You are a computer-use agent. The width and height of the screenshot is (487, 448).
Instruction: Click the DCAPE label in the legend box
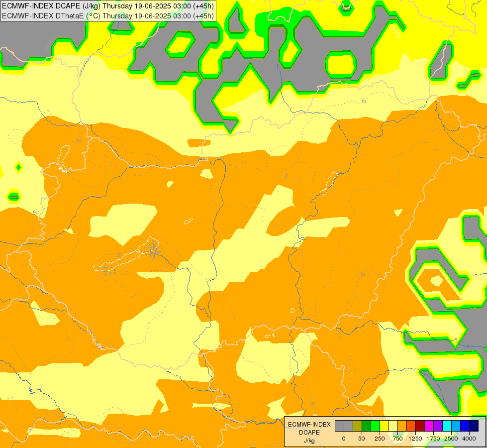tap(309, 433)
